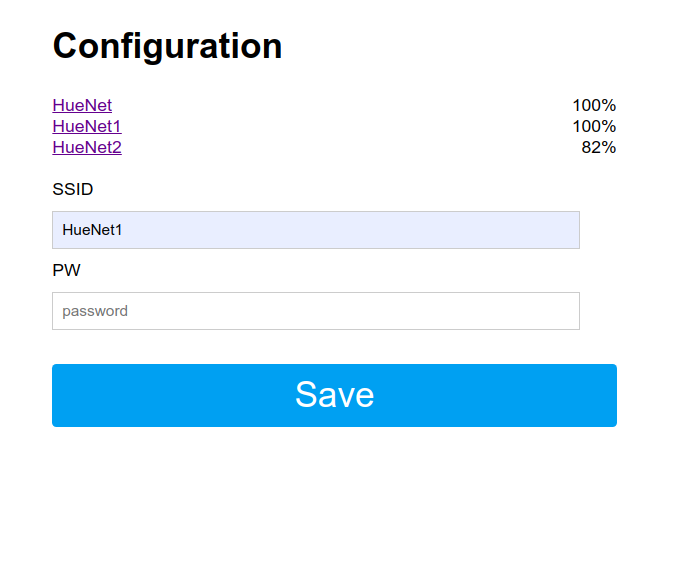Click the 82% signal strength value
The image size is (676, 563).
pyautogui.click(x=598, y=147)
